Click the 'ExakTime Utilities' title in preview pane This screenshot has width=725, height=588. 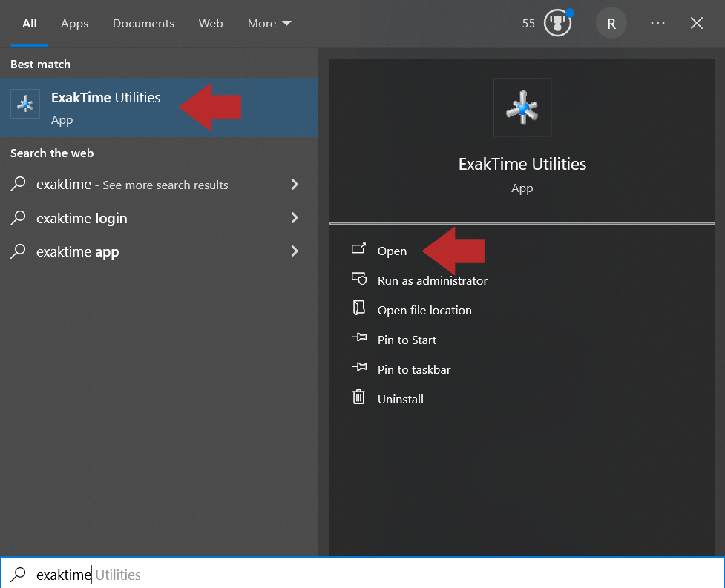[522, 164]
